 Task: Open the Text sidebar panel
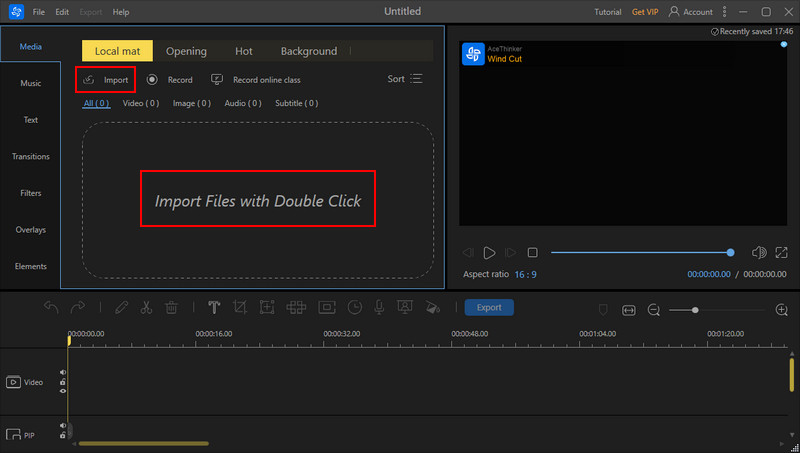click(x=31, y=120)
